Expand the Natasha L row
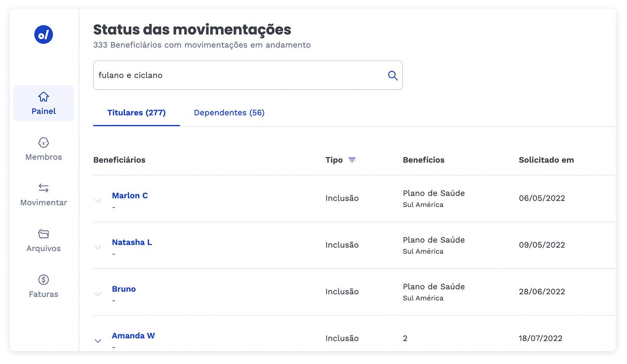The height and width of the screenshot is (364, 627). tap(98, 247)
